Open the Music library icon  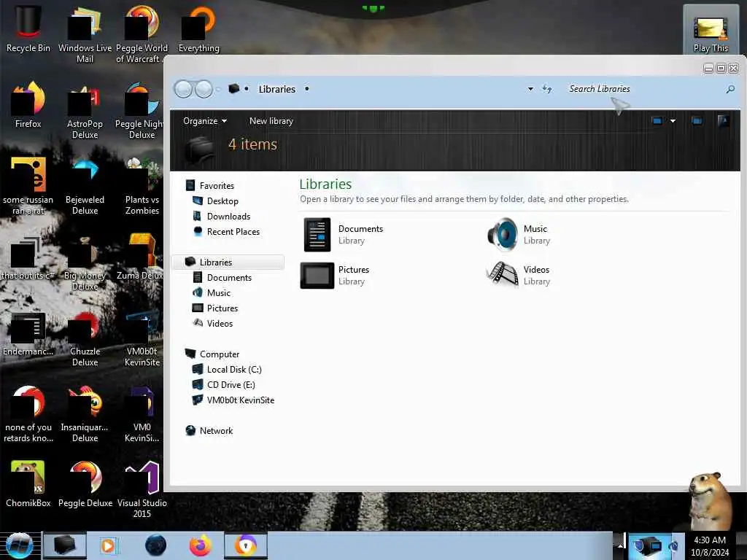click(503, 234)
